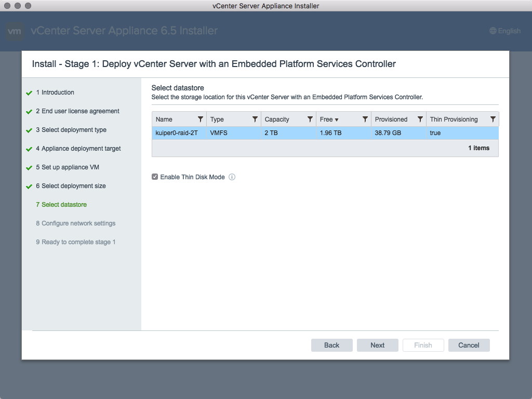Disable the Enable Thin Disk Mode checkbox
Viewport: 532px width, 399px height.
(155, 177)
